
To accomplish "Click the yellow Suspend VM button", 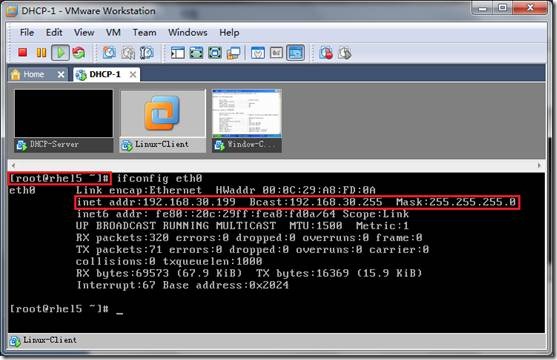I will [41, 53].
